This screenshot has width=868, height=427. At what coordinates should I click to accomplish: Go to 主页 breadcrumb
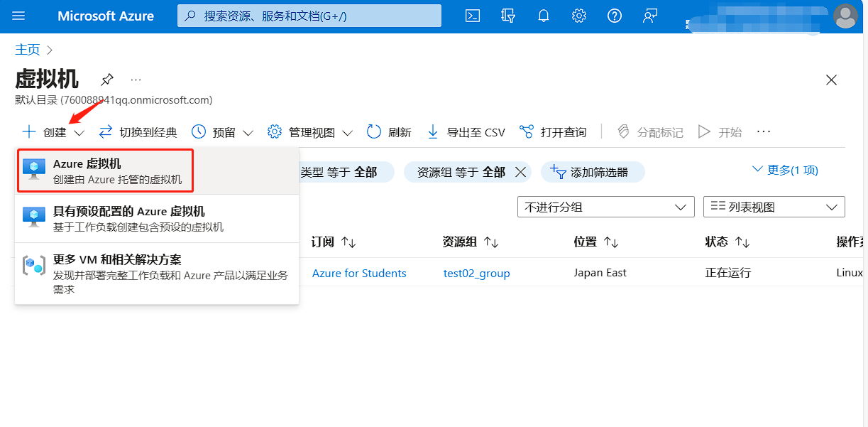(28, 50)
